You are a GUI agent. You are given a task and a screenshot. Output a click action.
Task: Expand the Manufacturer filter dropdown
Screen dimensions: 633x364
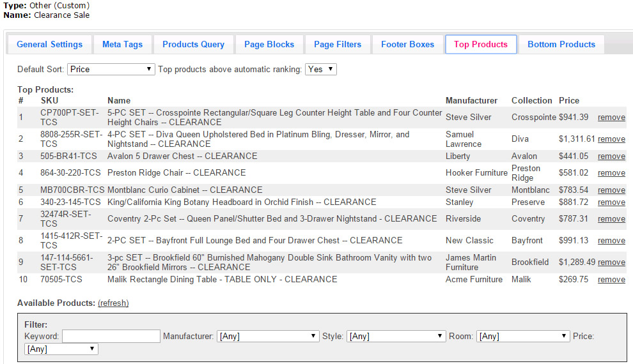(x=268, y=336)
